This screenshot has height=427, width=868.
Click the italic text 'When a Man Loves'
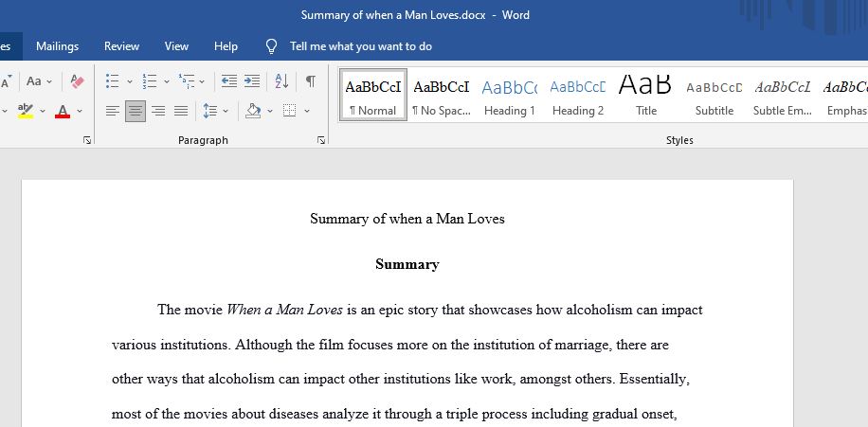coord(285,310)
